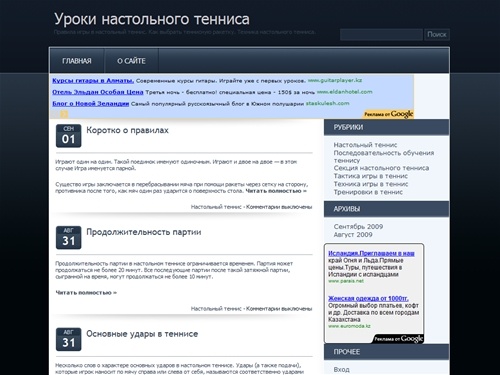
Task: Visit staskulesh.com ad URL
Action: point(327,103)
